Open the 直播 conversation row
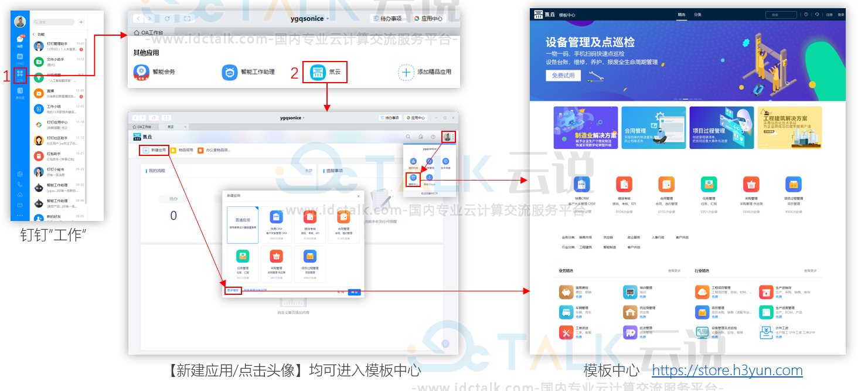 coord(59,93)
